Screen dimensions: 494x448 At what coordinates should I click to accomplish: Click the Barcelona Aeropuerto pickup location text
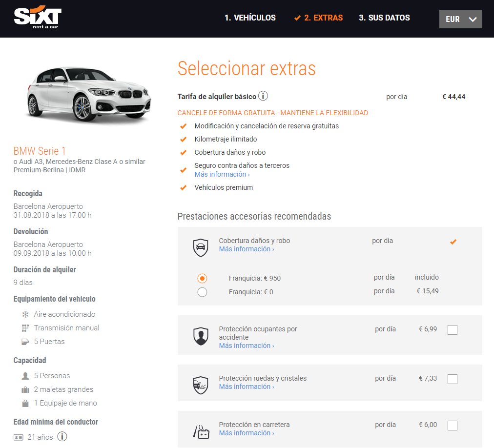click(48, 206)
